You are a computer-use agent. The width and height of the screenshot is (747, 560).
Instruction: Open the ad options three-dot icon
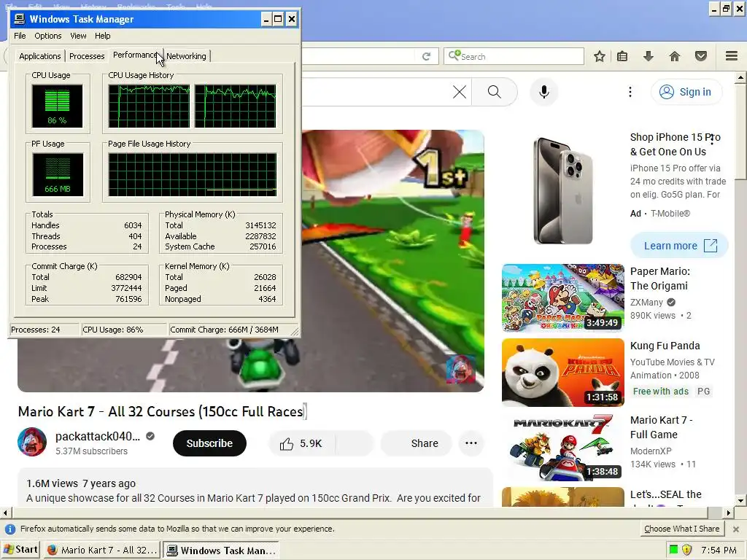tap(712, 139)
